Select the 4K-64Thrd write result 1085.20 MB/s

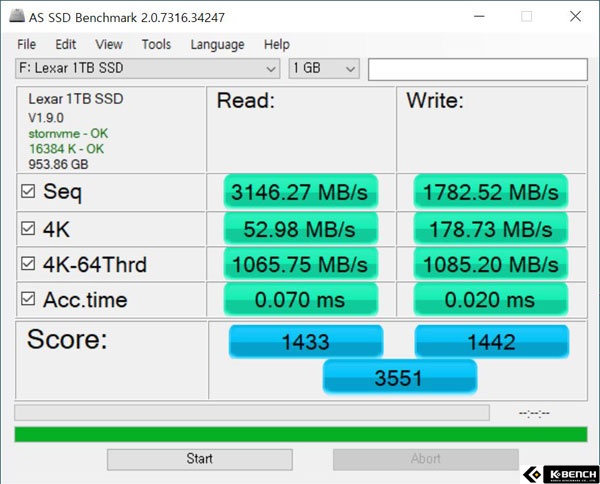click(x=491, y=264)
